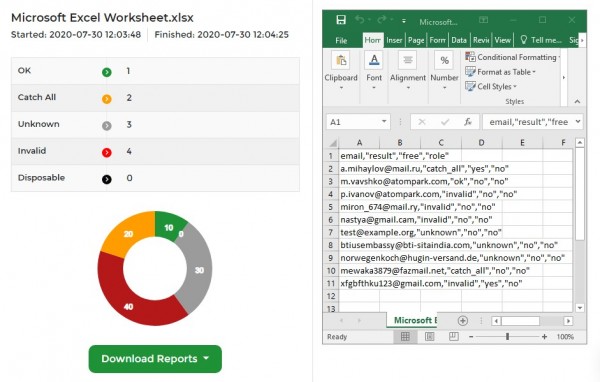
Task: Open the Alignment group
Action: click(408, 71)
